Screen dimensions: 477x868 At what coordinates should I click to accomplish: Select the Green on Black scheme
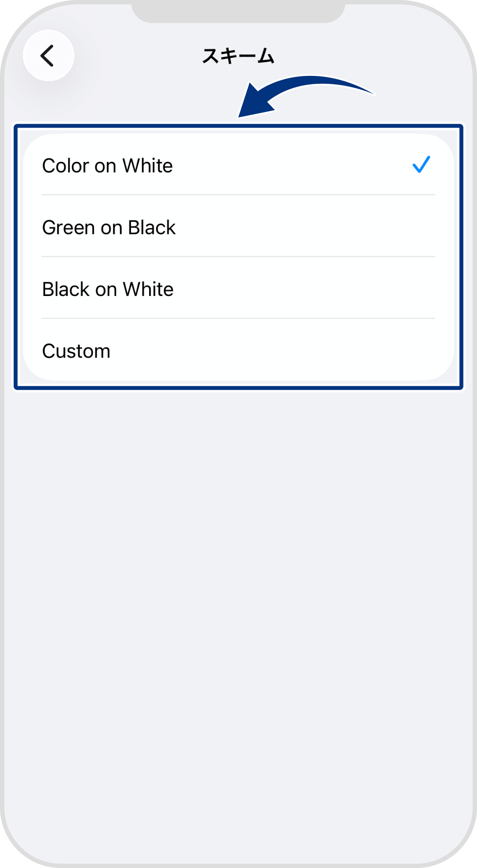tap(238, 227)
